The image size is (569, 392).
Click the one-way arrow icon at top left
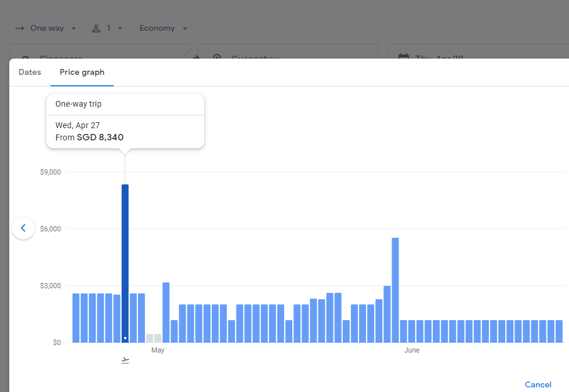point(20,28)
